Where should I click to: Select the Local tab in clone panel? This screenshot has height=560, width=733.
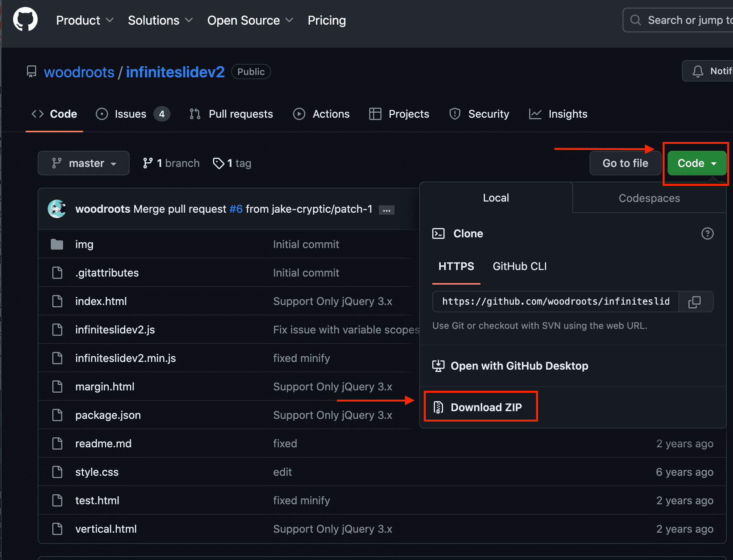click(496, 198)
